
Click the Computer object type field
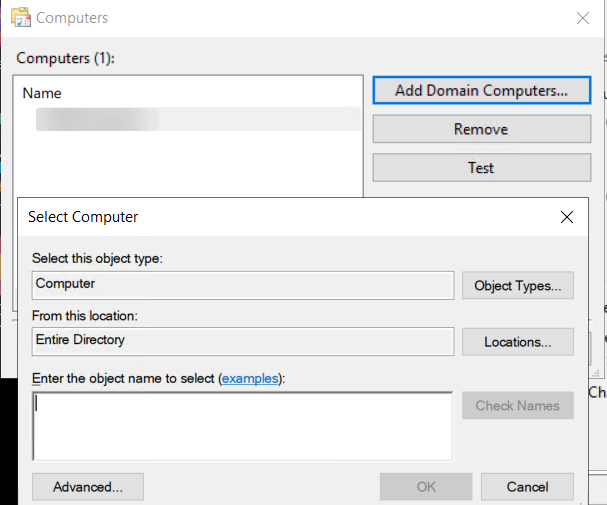242,285
